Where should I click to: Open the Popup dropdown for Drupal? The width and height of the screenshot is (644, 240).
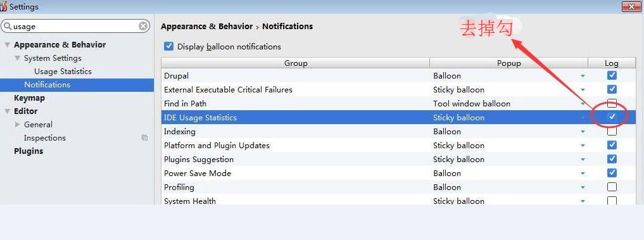coord(583,76)
